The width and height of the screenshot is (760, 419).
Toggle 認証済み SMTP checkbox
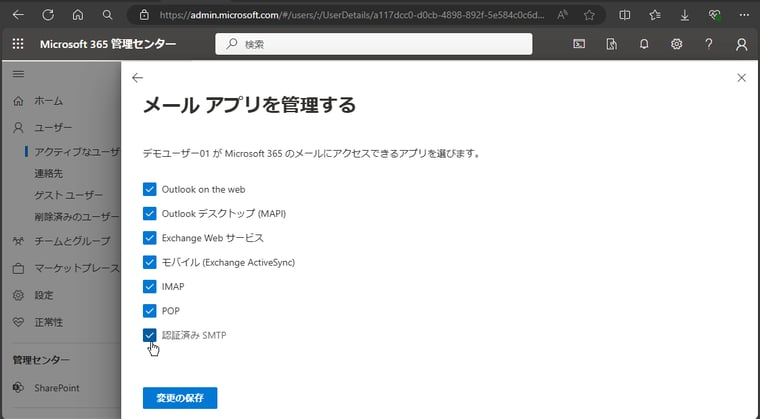coord(150,335)
